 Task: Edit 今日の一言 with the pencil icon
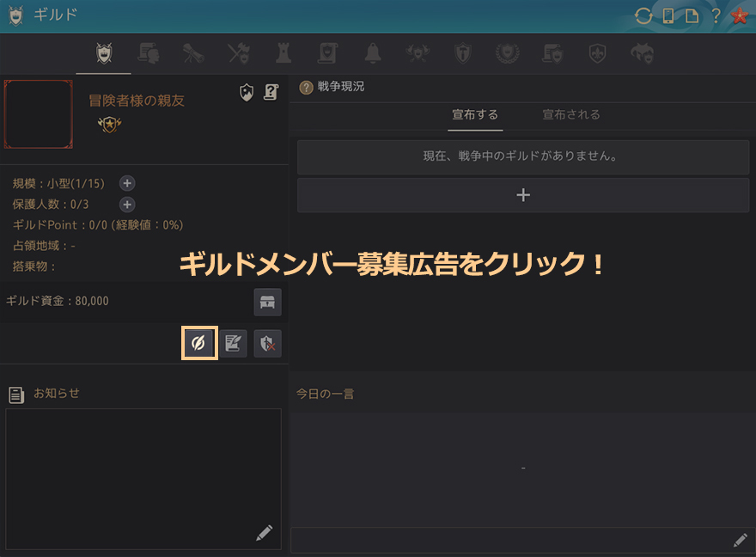click(740, 540)
